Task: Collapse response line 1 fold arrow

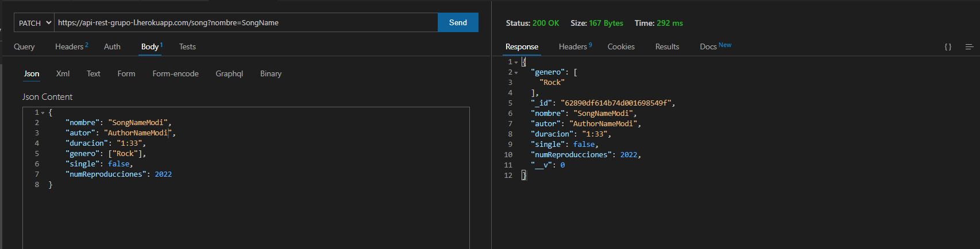Action: [516, 63]
